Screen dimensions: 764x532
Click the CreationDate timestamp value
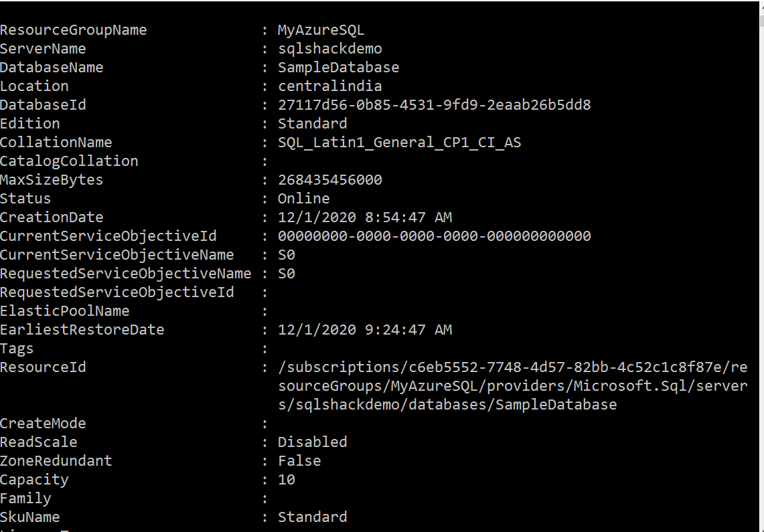tap(365, 217)
